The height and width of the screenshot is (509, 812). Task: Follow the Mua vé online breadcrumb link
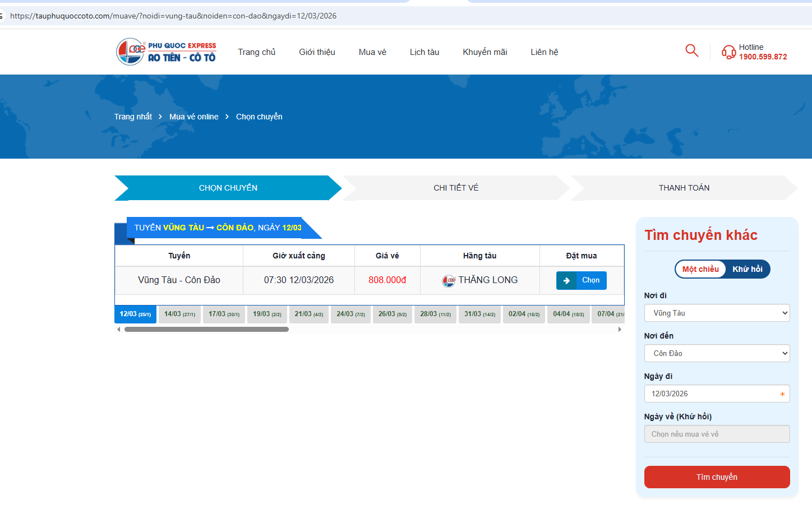point(194,117)
